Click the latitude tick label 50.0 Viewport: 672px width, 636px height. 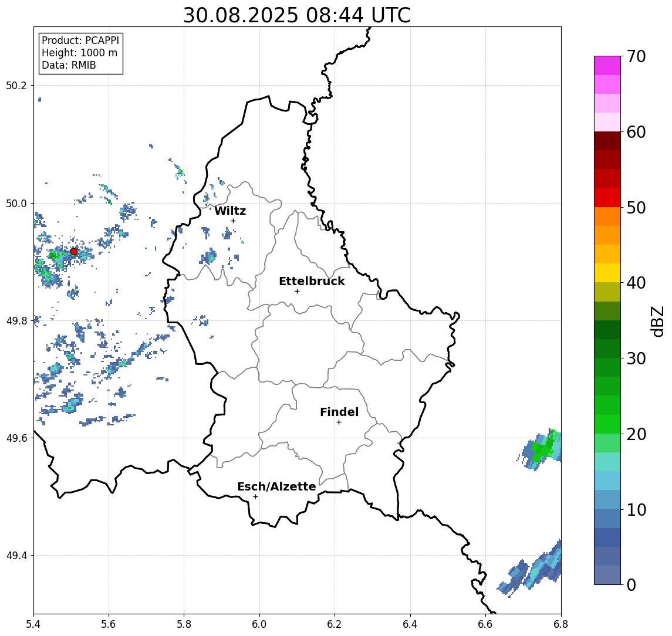pos(16,203)
